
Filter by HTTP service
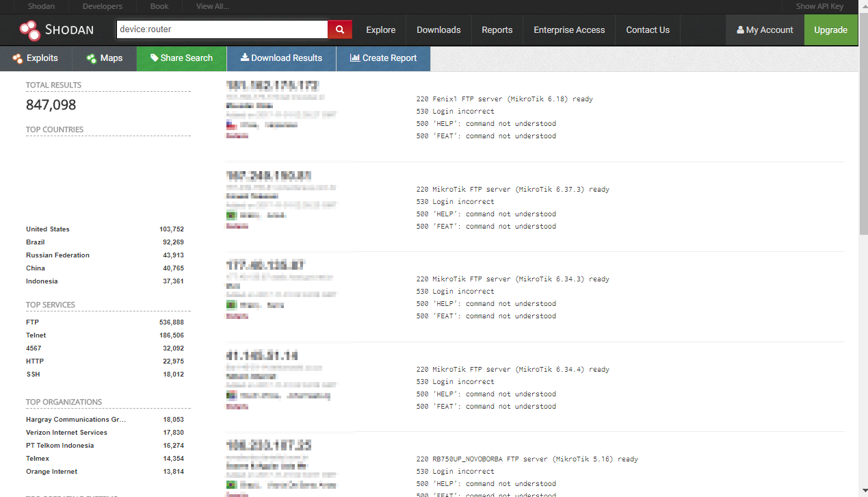[35, 361]
